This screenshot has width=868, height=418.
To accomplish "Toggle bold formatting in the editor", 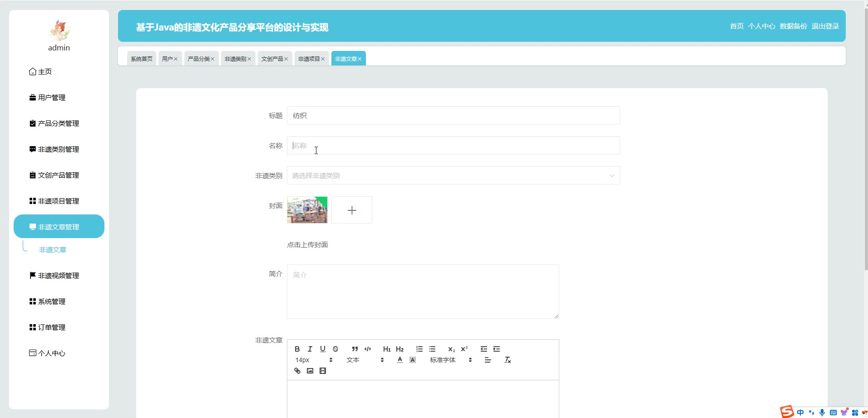I will 297,349.
